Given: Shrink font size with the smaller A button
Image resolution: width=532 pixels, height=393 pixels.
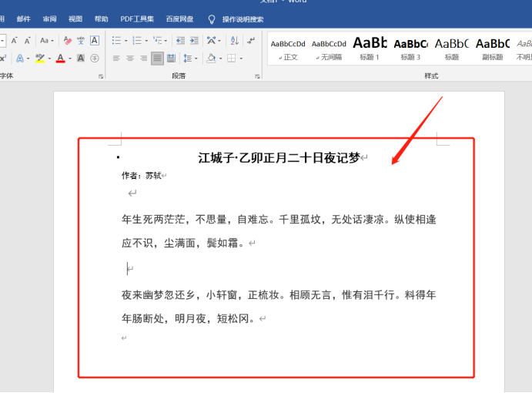Looking at the screenshot, I should 27,41.
